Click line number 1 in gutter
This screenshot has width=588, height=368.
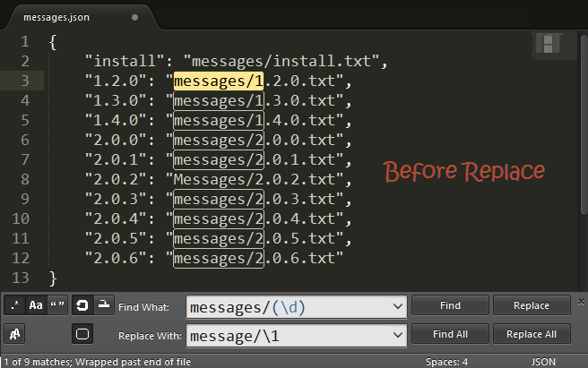(x=25, y=41)
